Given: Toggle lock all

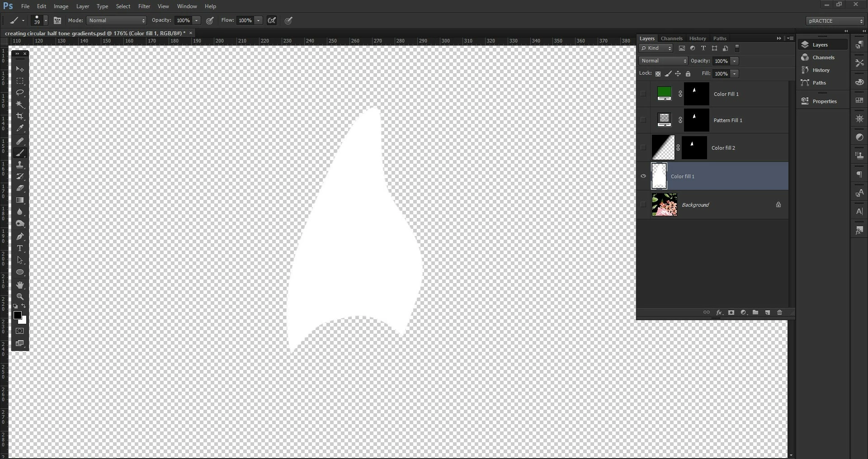Looking at the screenshot, I should 688,74.
